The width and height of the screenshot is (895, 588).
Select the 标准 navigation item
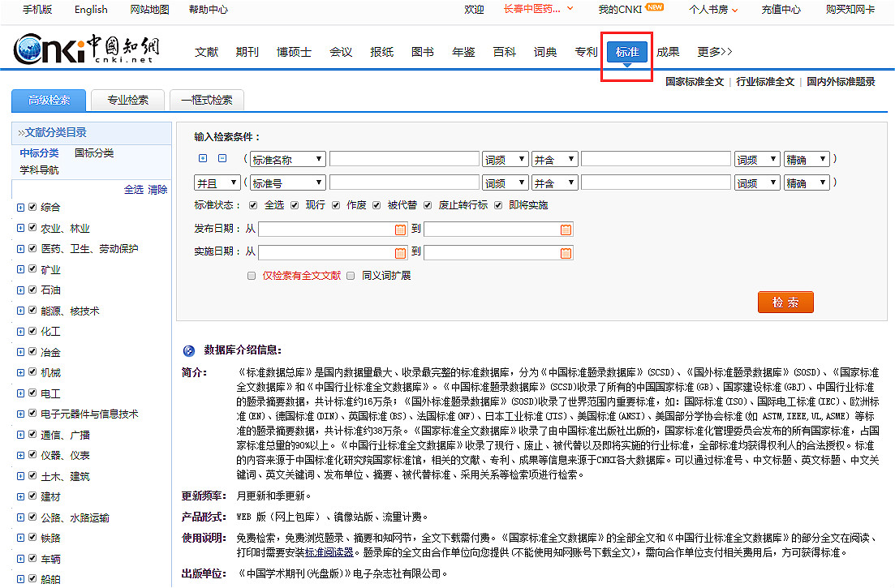coord(626,52)
